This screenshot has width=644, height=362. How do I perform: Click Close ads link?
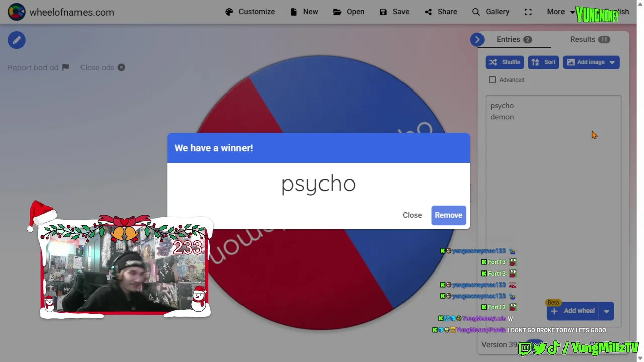(x=103, y=67)
